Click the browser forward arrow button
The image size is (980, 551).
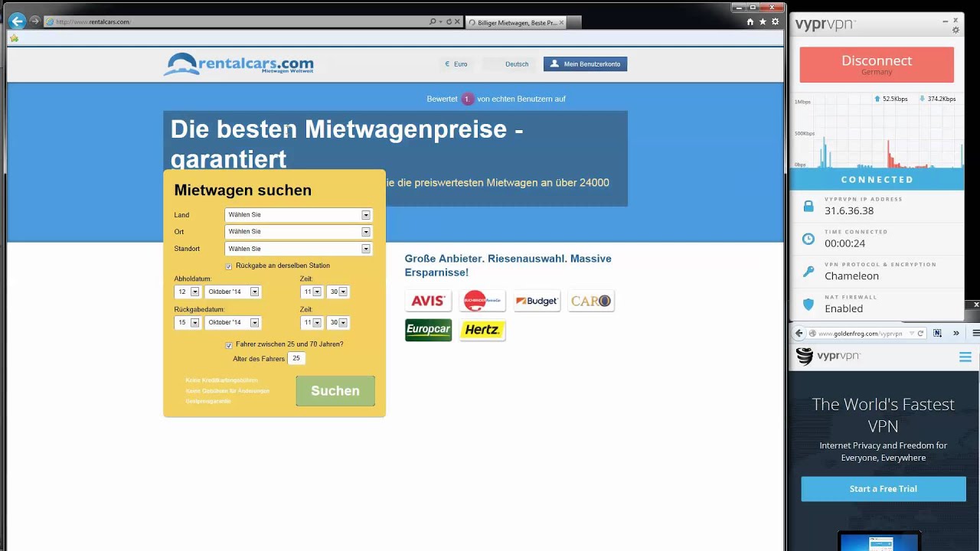click(x=34, y=21)
